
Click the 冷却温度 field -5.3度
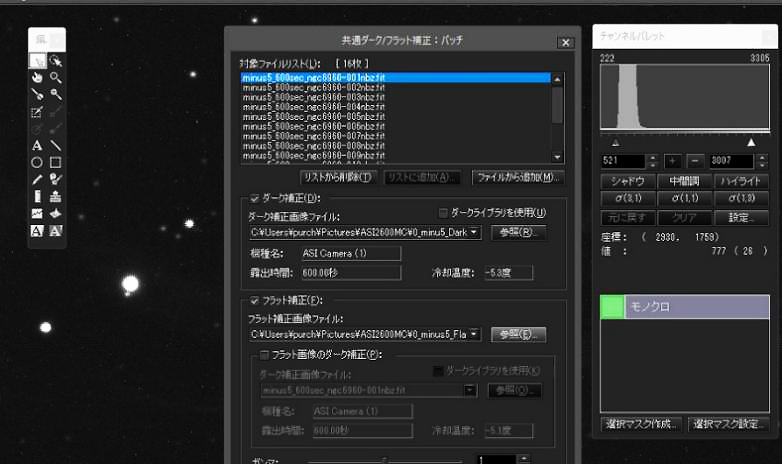(x=508, y=273)
